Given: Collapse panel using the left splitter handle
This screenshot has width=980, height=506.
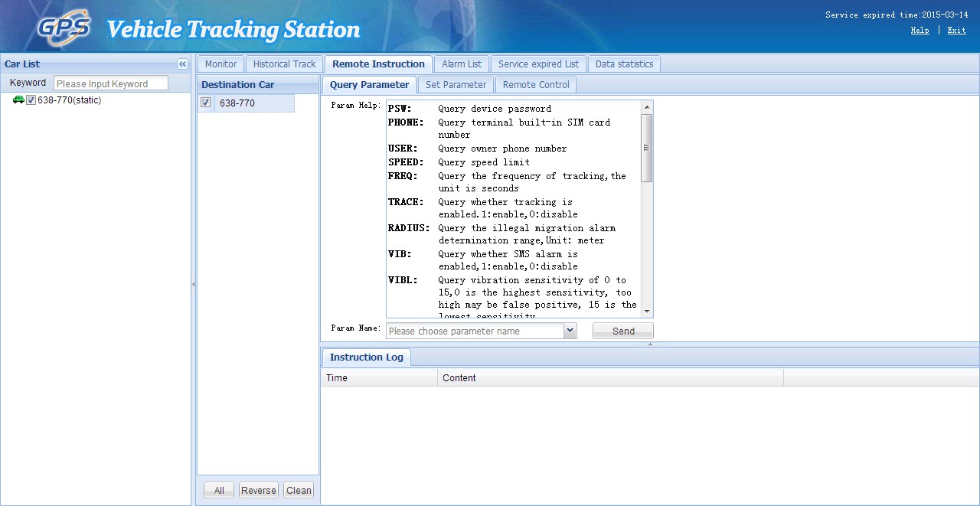Looking at the screenshot, I should 193,284.
